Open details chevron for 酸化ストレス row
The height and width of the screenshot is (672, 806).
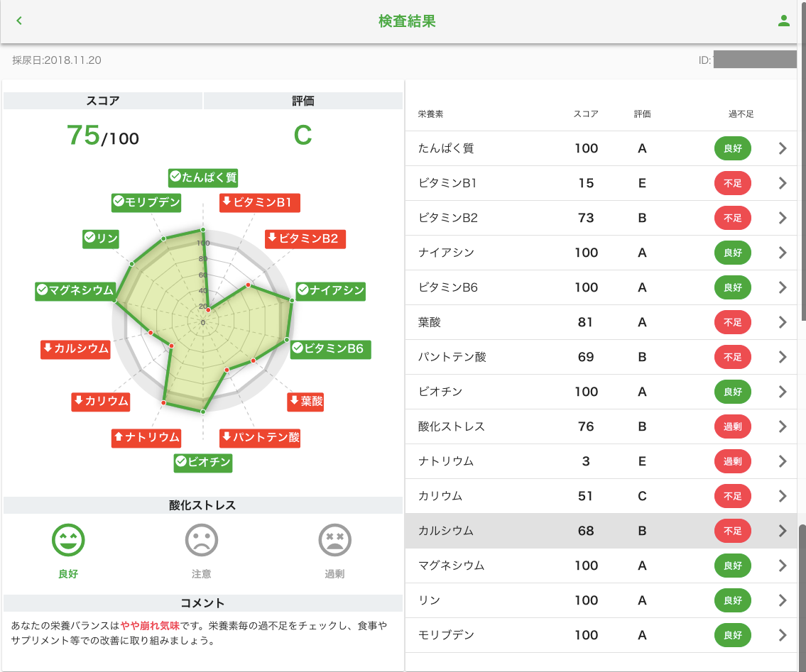tap(783, 426)
